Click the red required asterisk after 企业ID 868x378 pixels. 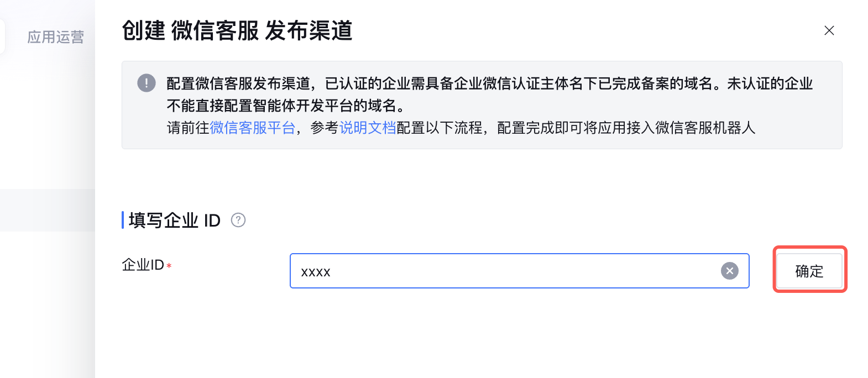coord(169,266)
